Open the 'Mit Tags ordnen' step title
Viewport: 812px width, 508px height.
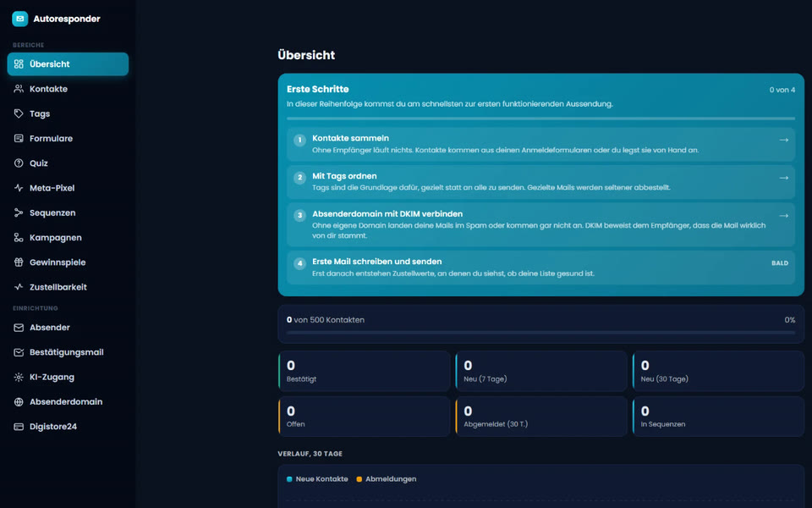click(344, 176)
